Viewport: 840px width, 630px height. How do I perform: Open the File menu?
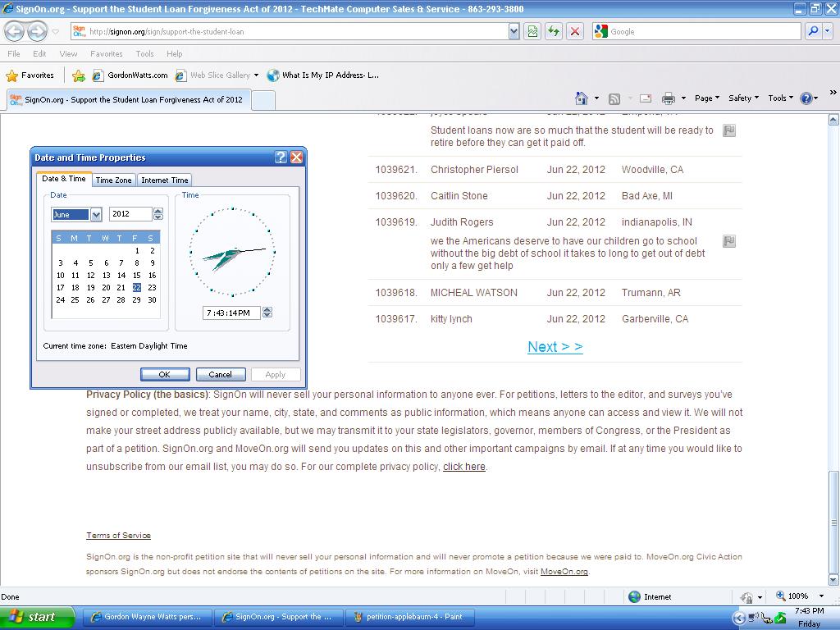[14, 53]
